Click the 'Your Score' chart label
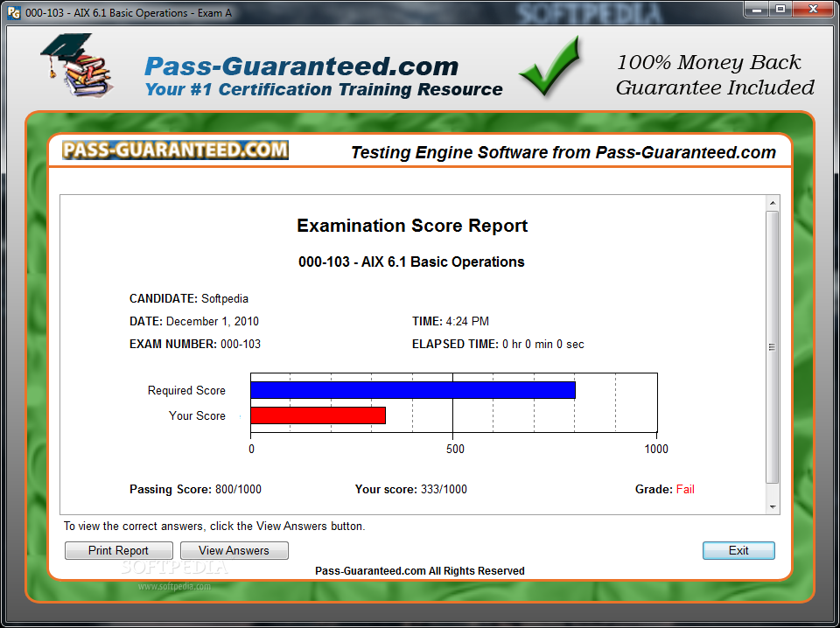Screen dimensions: 840x628 tap(197, 415)
